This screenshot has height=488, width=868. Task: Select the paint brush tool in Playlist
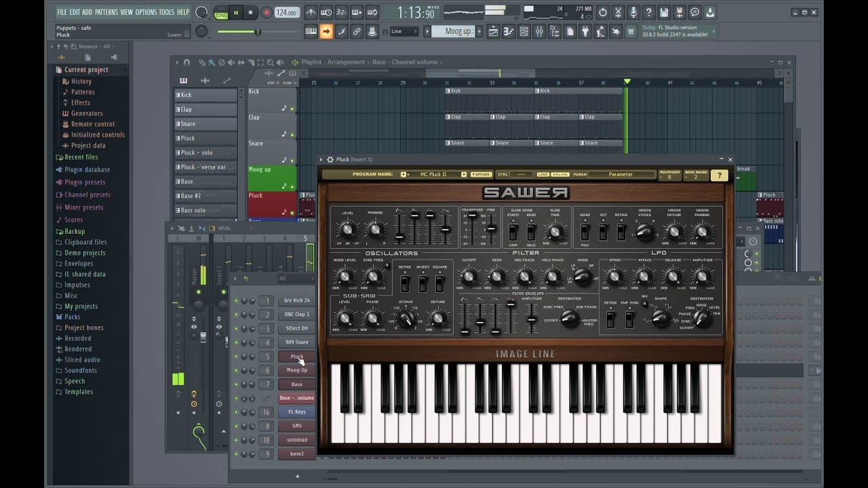tap(212, 62)
